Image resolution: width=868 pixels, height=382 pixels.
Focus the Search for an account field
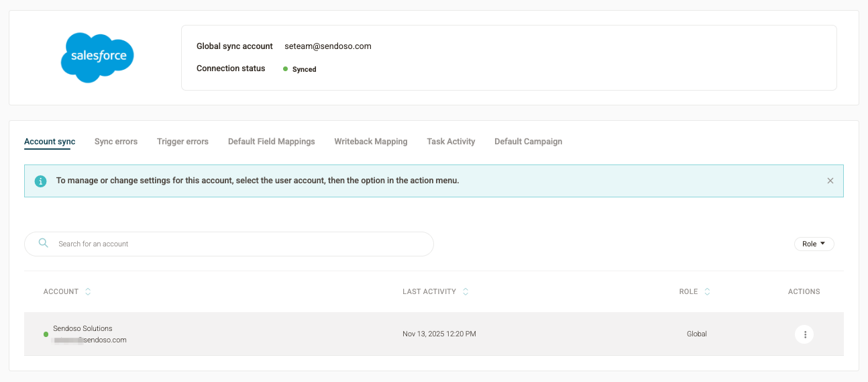(x=229, y=244)
